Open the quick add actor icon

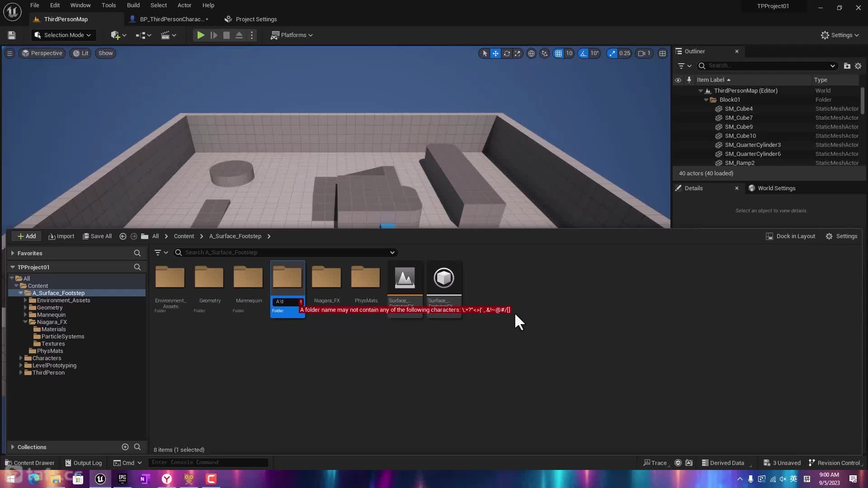click(118, 35)
